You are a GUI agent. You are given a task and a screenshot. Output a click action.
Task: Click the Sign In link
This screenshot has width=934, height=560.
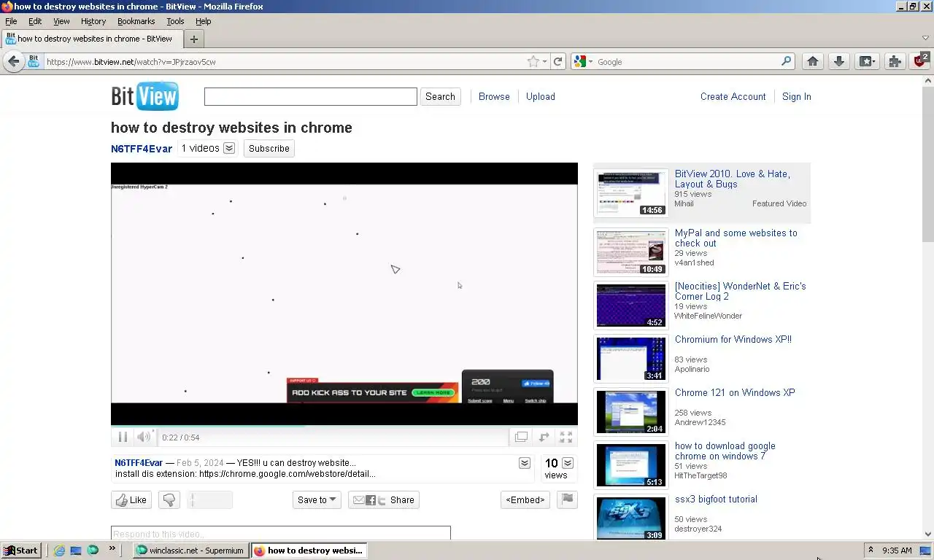(797, 96)
